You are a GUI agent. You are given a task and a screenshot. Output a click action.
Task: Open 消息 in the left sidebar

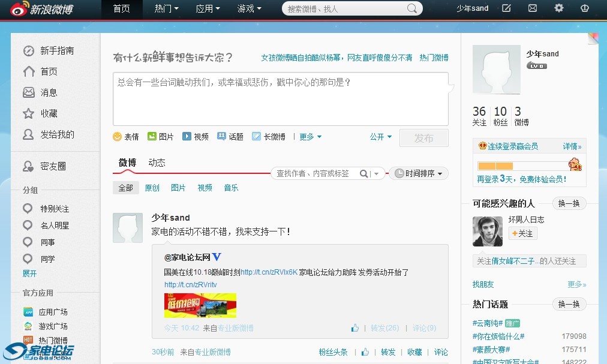pyautogui.click(x=40, y=92)
